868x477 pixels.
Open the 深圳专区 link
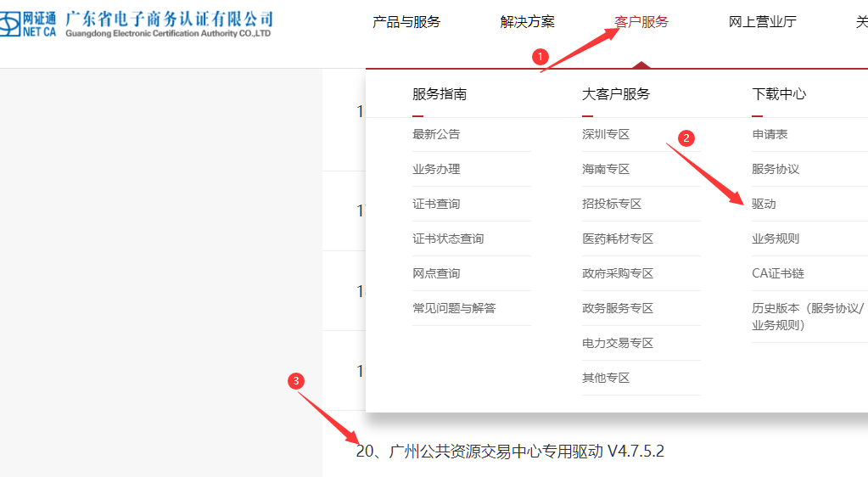pyautogui.click(x=606, y=134)
